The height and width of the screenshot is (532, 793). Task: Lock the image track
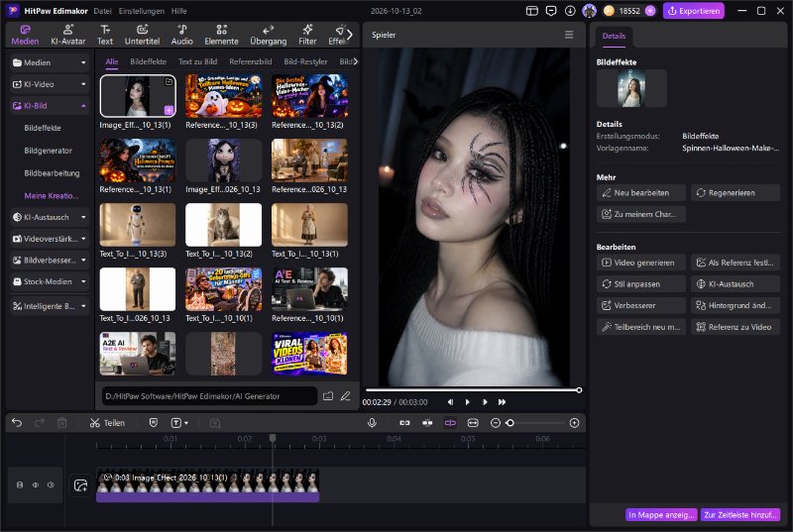pyautogui.click(x=20, y=485)
